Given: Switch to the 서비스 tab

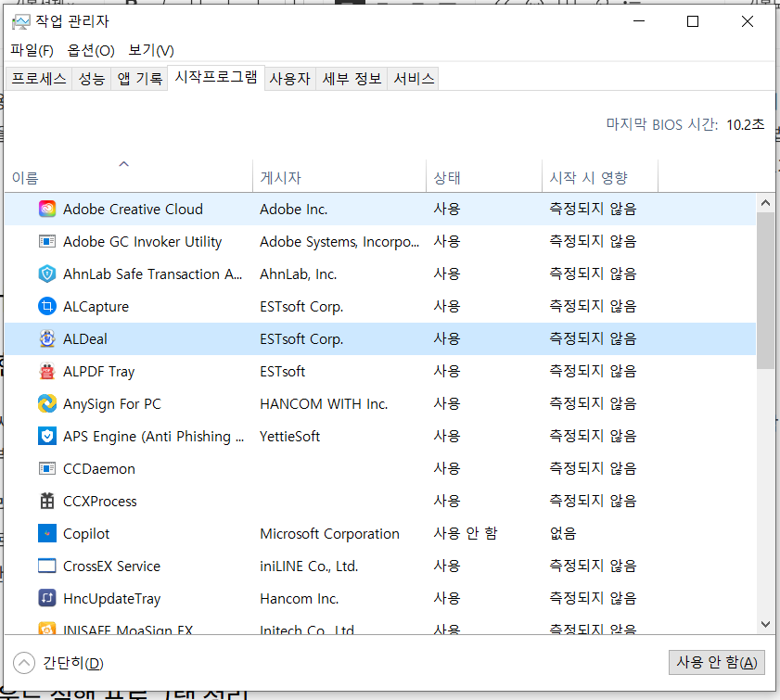Looking at the screenshot, I should (x=414, y=79).
